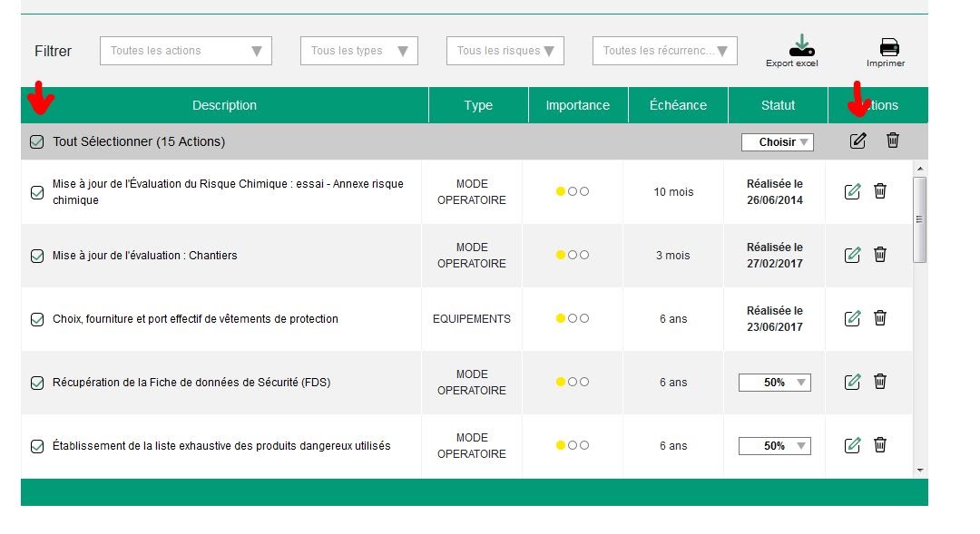This screenshot has height=534, width=980.
Task: Uncheck the vêtements de protection checkbox
Action: (37, 319)
